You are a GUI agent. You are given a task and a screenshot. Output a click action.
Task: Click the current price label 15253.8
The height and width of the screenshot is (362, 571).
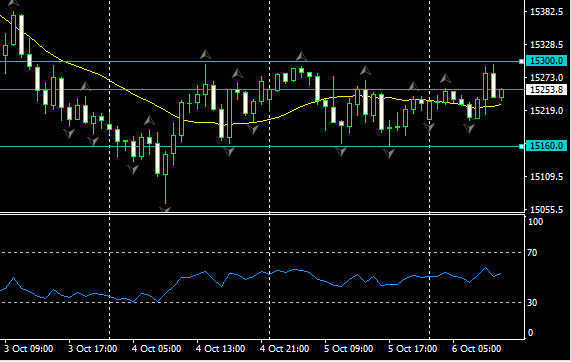pos(546,90)
